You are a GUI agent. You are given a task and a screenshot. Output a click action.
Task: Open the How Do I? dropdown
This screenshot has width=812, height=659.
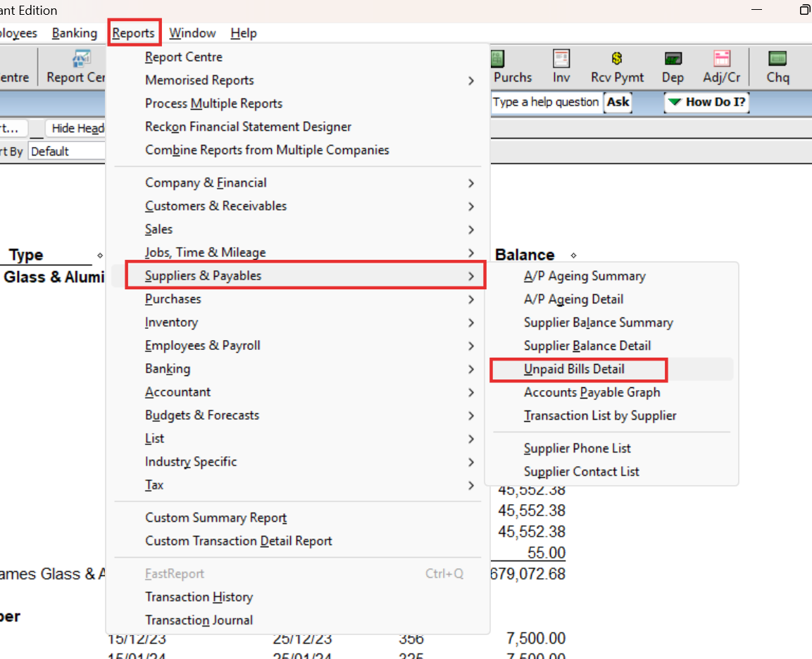click(706, 102)
